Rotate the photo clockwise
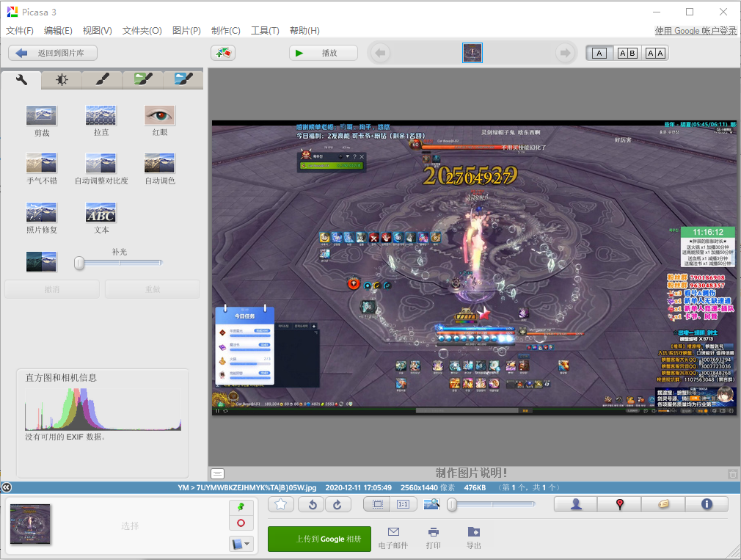 click(337, 505)
